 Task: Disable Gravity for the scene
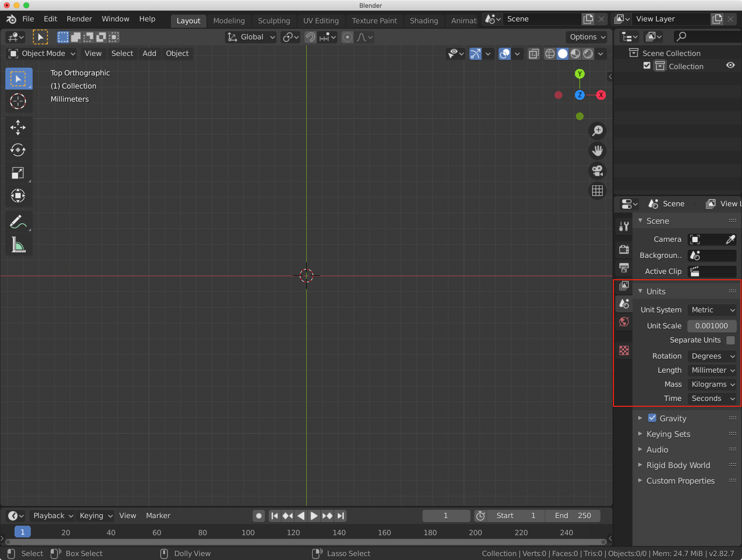[x=652, y=417]
